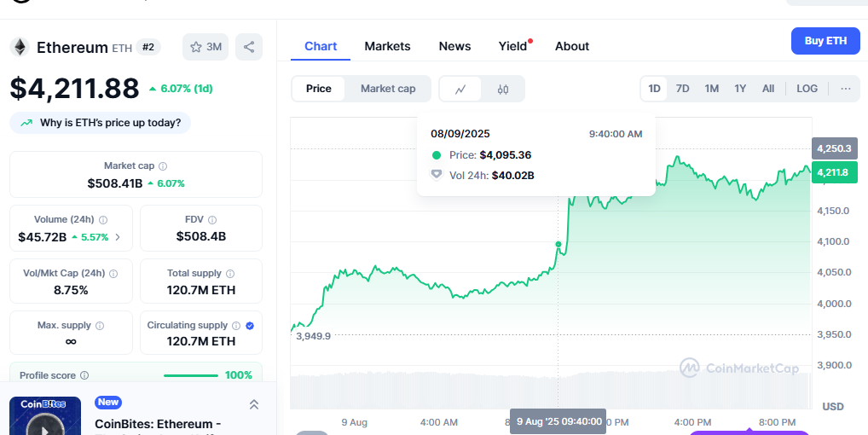The height and width of the screenshot is (435, 868).
Task: Click the green 4,211.8 price label
Action: coord(834,172)
